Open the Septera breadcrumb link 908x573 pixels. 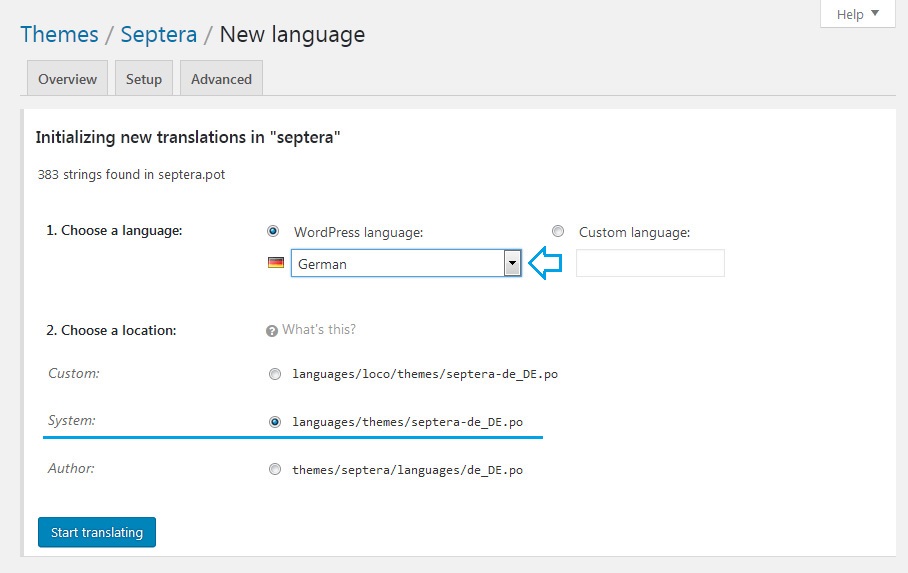click(x=159, y=34)
